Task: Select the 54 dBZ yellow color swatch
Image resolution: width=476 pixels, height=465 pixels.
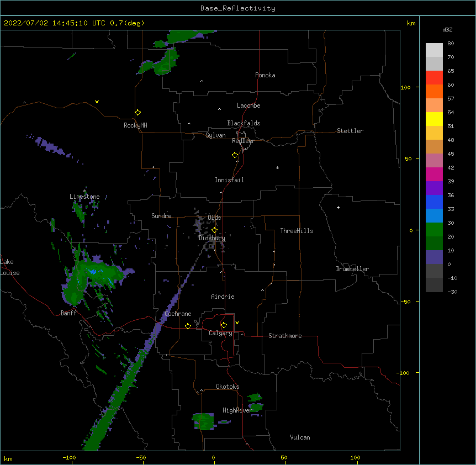Action: [x=434, y=119]
